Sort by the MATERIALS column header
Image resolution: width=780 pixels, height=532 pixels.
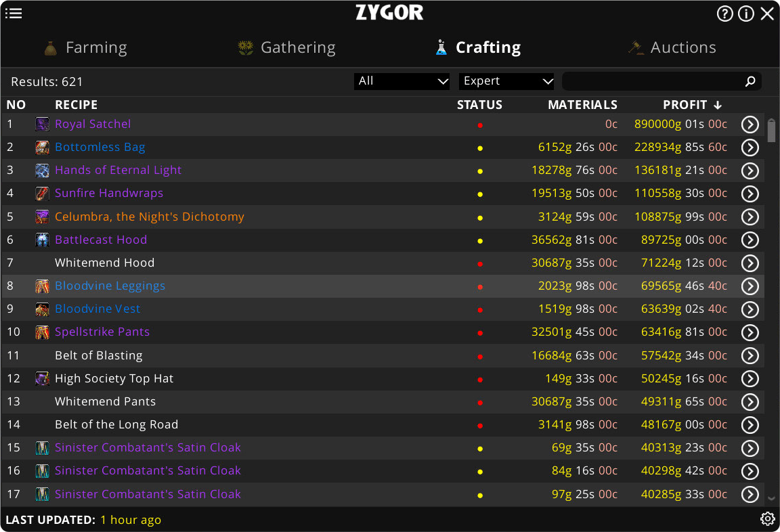(582, 105)
